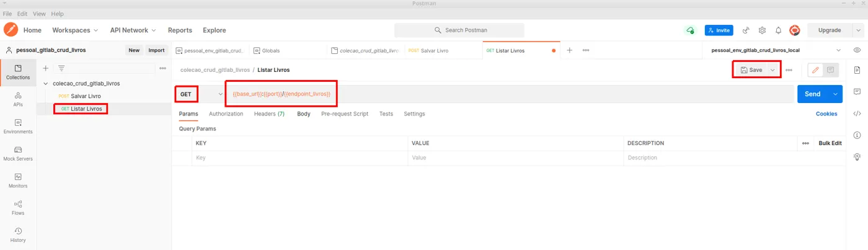Click the satellite capture requests icon
The height and width of the screenshot is (250, 868).
(746, 30)
